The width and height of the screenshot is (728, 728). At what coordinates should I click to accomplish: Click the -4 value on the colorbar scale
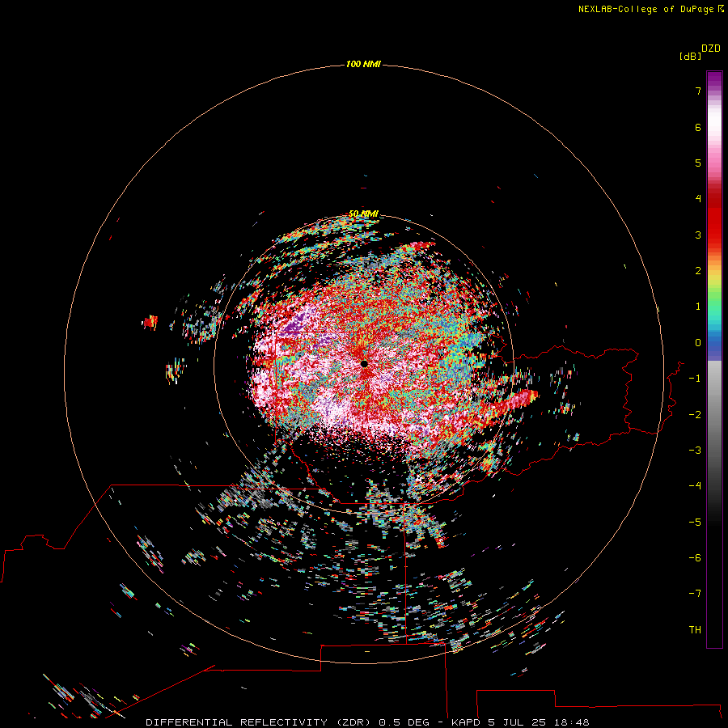point(695,485)
